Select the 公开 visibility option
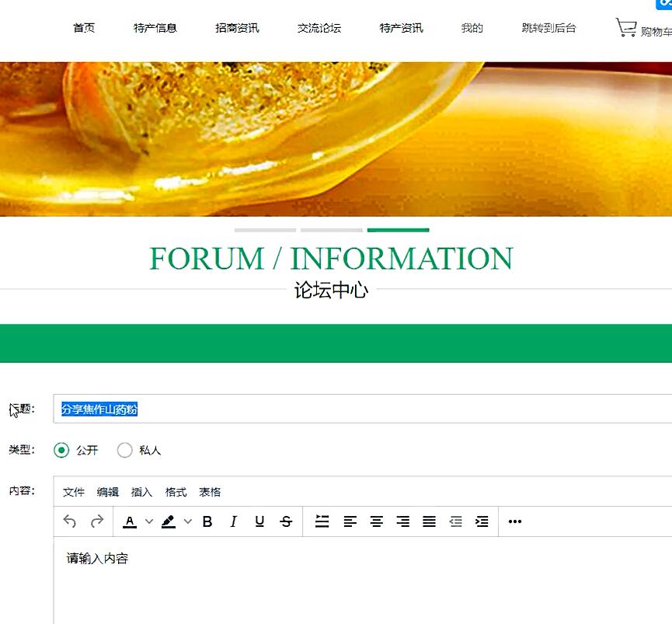Image resolution: width=672 pixels, height=624 pixels. [x=62, y=450]
